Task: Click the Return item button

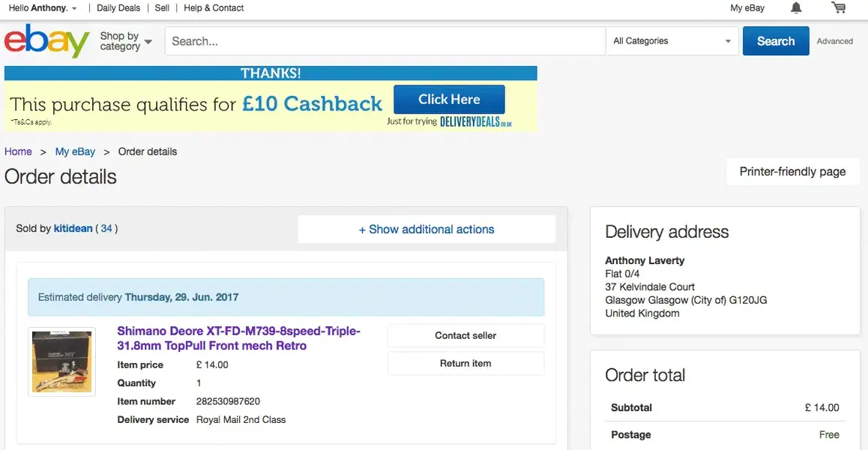Action: tap(465, 363)
